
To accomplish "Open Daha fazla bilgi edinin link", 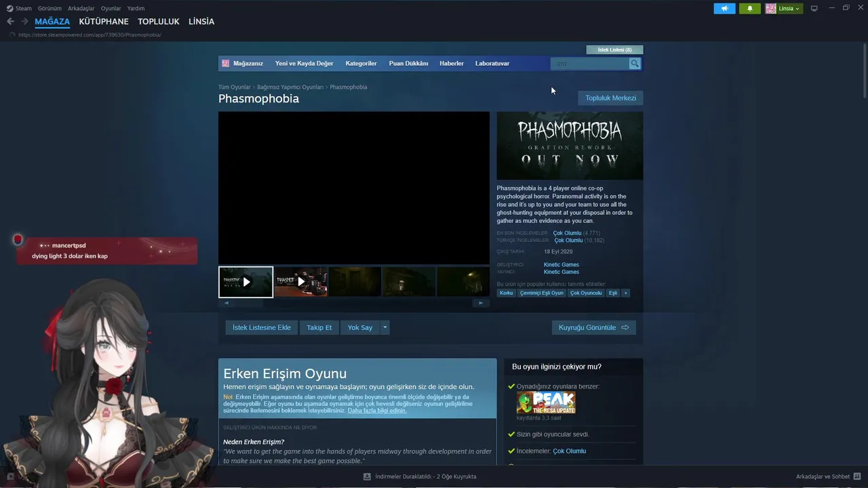I will tap(377, 411).
